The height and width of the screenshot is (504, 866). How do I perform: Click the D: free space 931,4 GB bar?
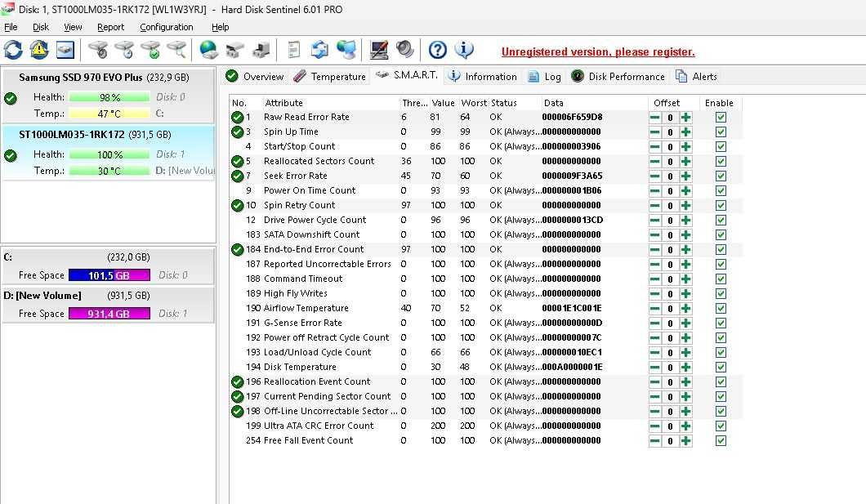pos(109,314)
